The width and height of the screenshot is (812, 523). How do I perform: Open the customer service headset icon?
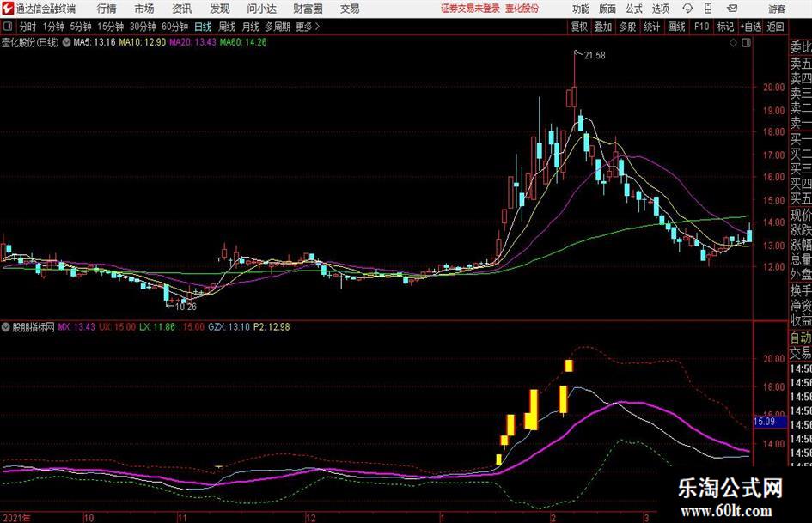click(x=687, y=9)
